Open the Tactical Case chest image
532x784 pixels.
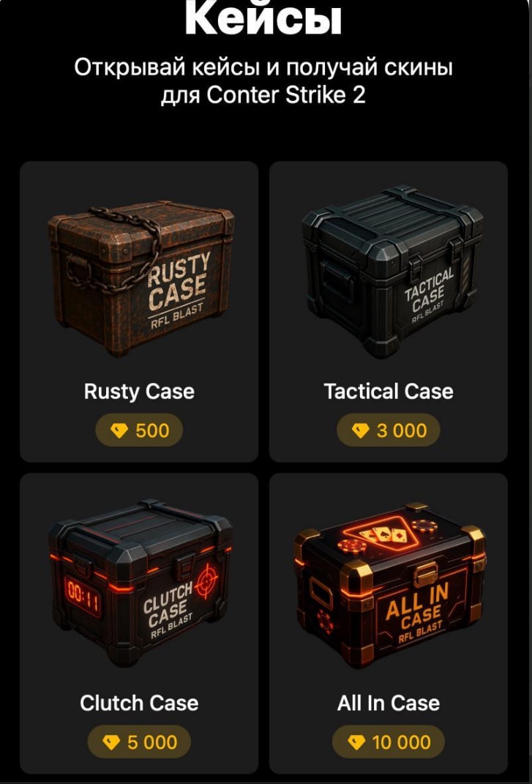point(392,272)
